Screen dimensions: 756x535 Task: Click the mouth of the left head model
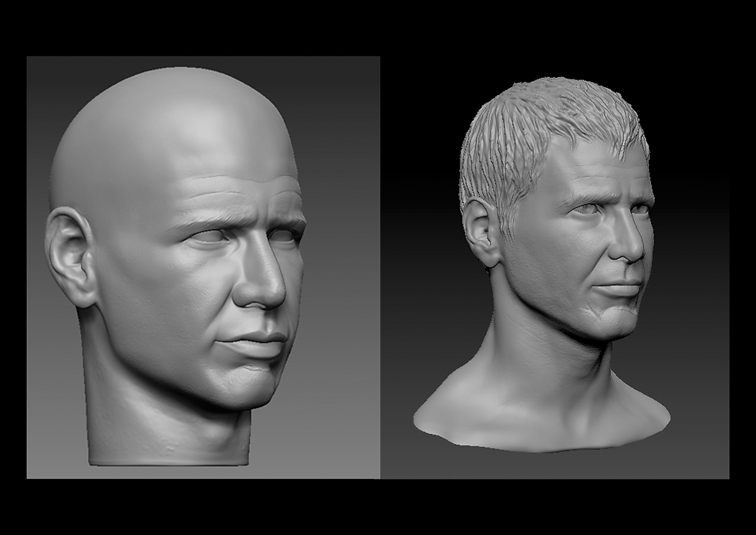pos(247,340)
